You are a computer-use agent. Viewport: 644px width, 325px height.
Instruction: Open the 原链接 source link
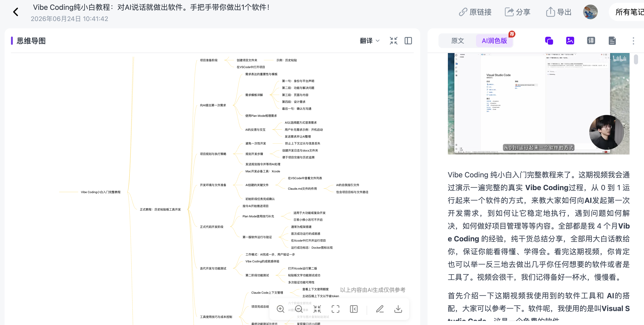pyautogui.click(x=475, y=12)
